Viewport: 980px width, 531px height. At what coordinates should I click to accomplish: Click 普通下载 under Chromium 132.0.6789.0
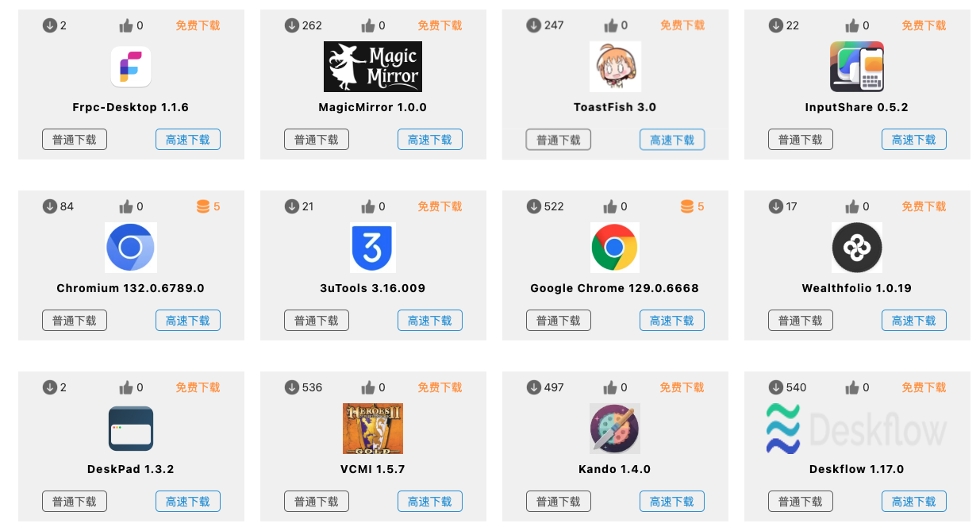75,321
